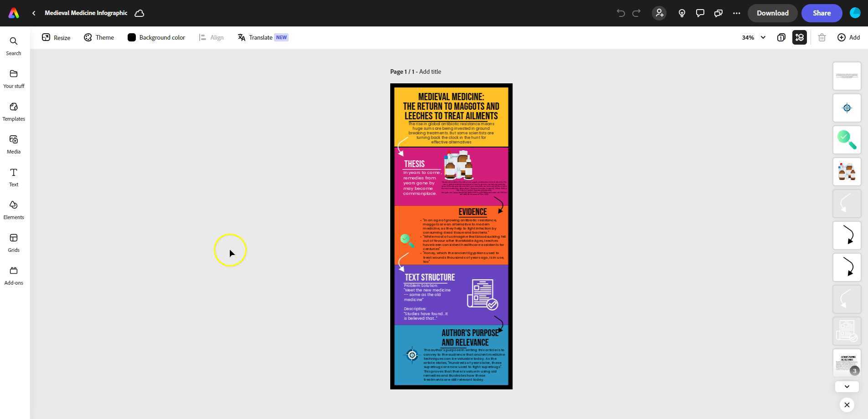This screenshot has height=419, width=868.
Task: Open the Resize options
Action: point(56,37)
